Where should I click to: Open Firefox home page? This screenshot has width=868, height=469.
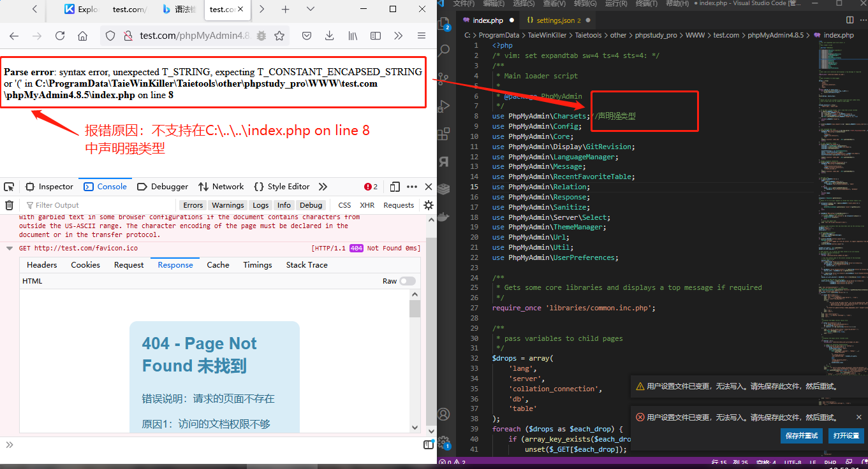[x=83, y=36]
